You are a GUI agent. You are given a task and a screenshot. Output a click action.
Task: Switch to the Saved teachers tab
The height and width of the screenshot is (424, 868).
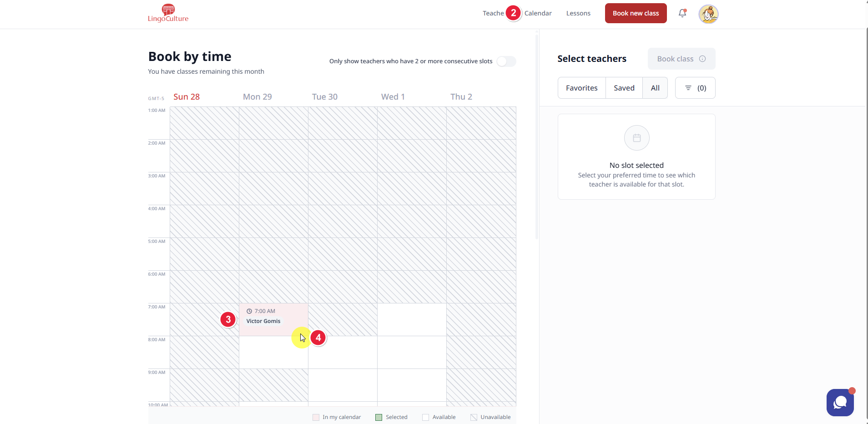[x=624, y=88]
